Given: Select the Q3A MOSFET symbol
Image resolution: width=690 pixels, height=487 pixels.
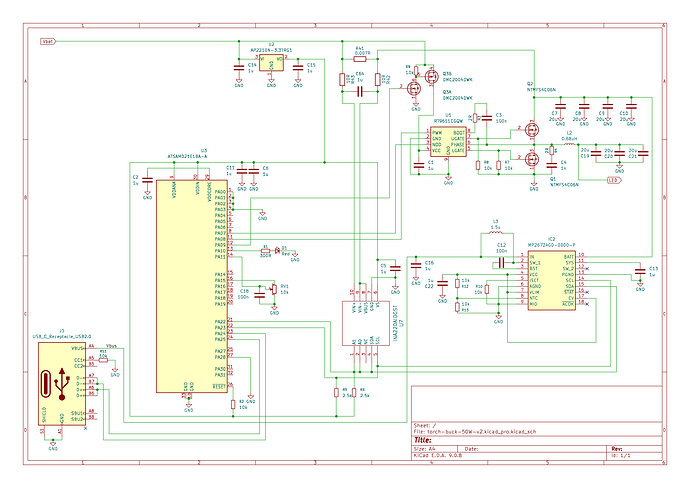Looking at the screenshot, I should (414, 89).
